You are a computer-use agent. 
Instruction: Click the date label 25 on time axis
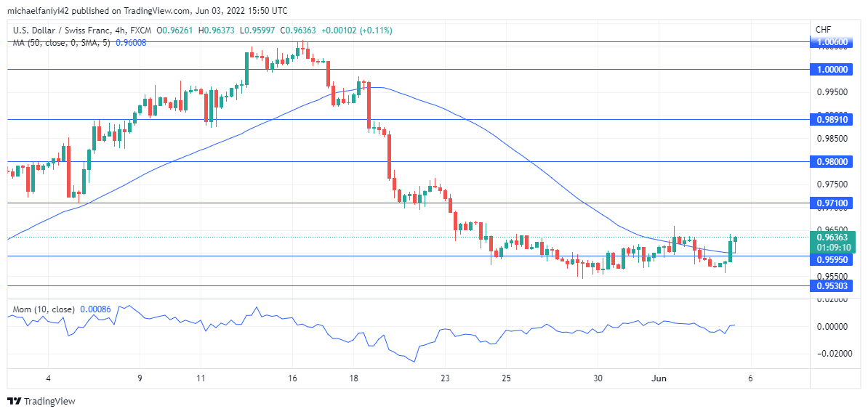(505, 378)
